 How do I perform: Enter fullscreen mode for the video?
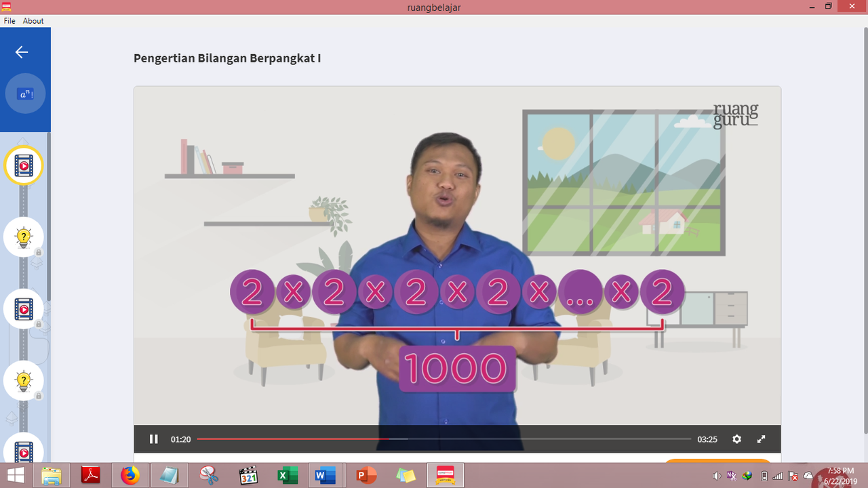click(x=761, y=439)
